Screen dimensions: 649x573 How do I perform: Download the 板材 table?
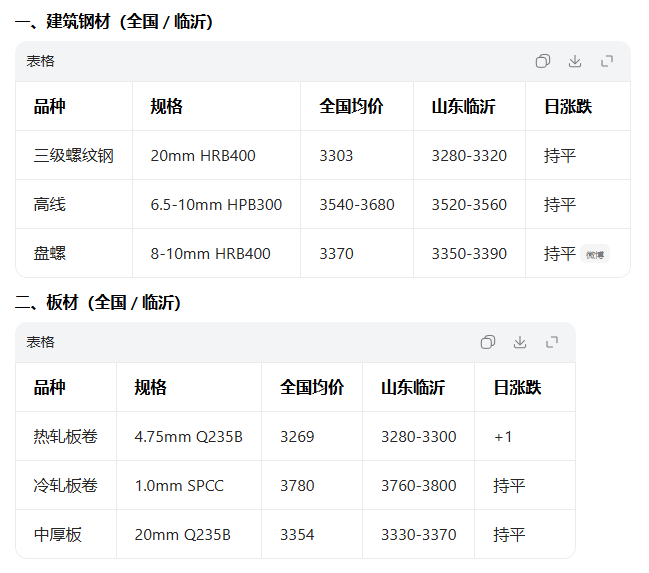pyautogui.click(x=520, y=342)
